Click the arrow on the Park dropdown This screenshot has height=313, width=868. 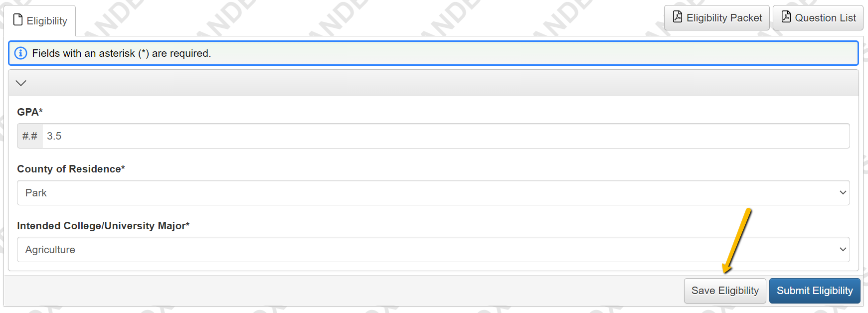(843, 193)
